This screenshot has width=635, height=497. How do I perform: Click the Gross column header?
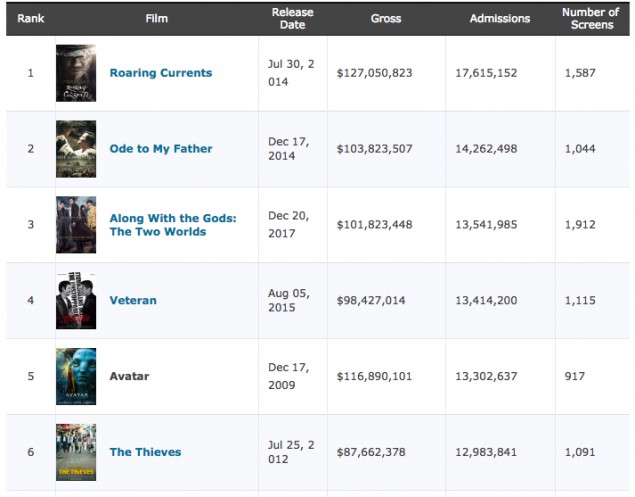coord(387,19)
